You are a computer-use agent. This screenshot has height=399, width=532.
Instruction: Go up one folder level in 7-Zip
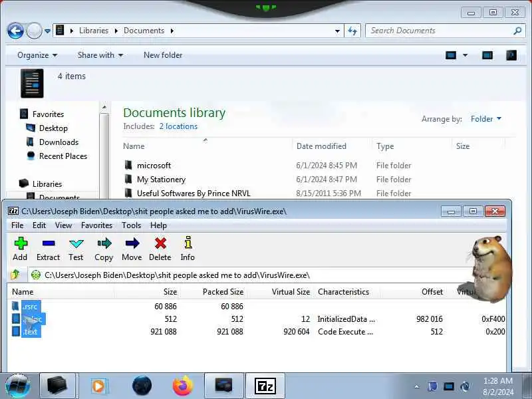click(15, 275)
